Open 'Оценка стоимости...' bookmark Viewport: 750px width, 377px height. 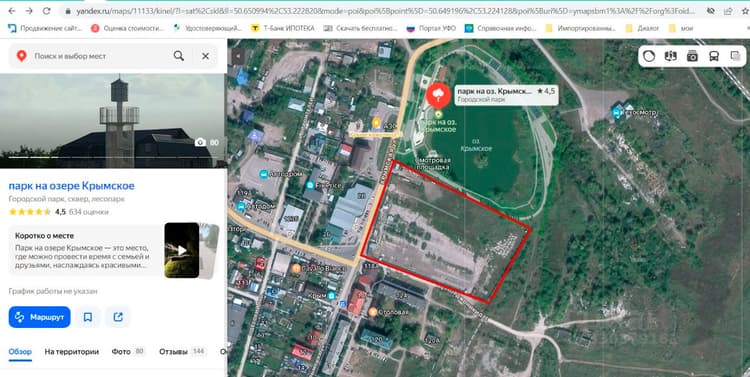[127, 28]
